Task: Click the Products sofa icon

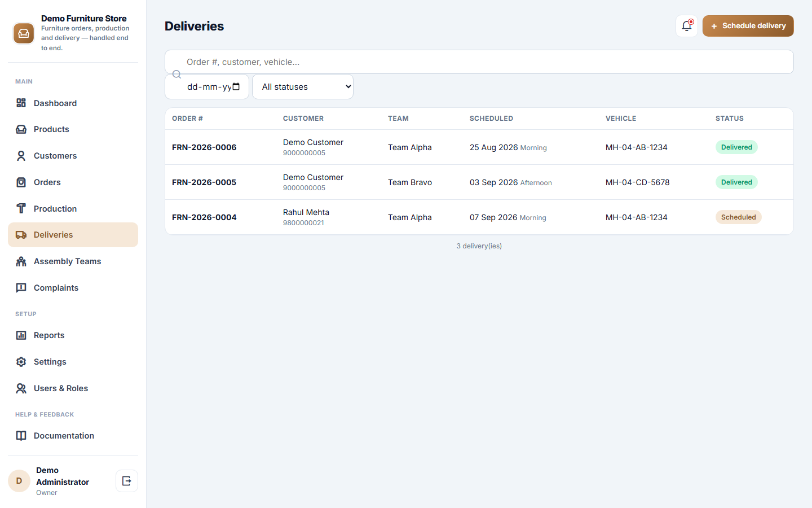Action: (21, 129)
